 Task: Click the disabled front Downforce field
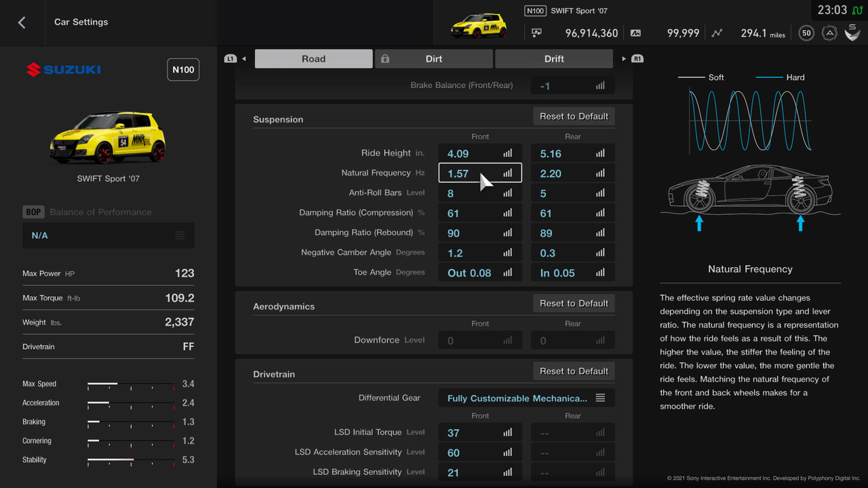[480, 340]
